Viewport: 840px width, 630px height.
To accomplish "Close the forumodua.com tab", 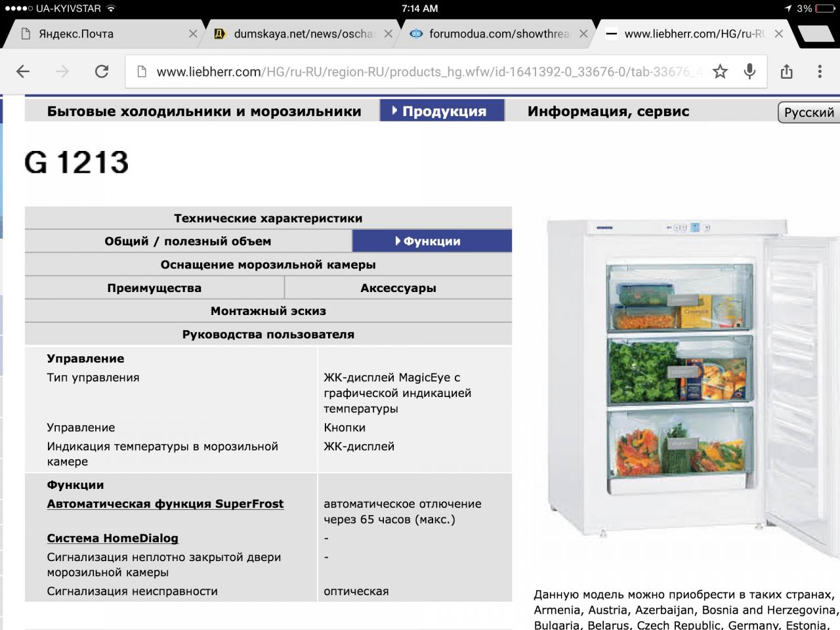I will coord(583,33).
